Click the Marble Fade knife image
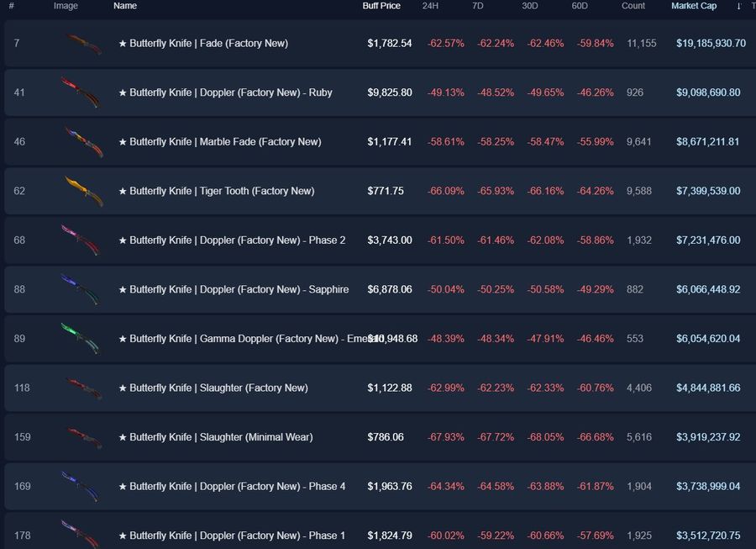The height and width of the screenshot is (549, 756). tap(82, 142)
